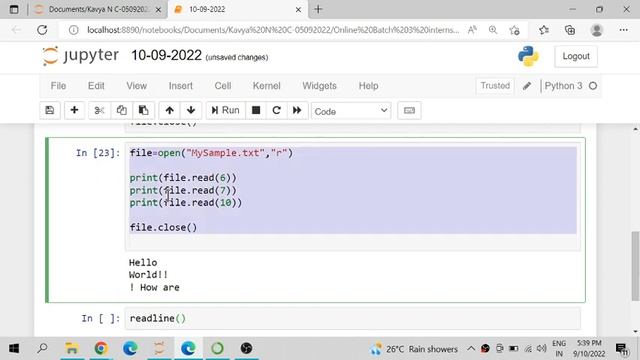Open Google Chrome from taskbar

(101, 349)
